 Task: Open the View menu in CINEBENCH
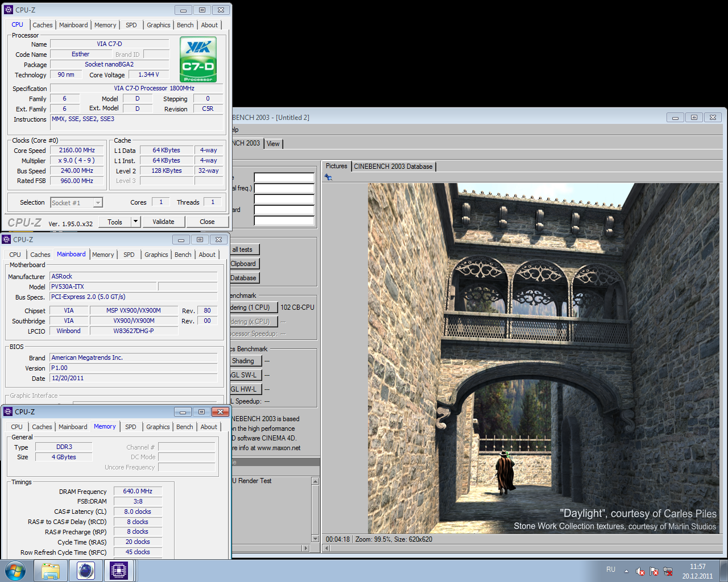click(273, 144)
